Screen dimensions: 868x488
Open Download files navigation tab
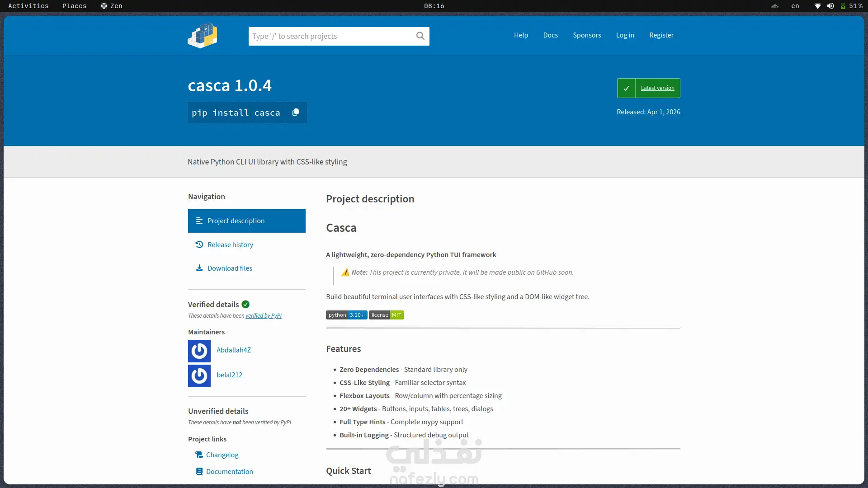(x=230, y=268)
